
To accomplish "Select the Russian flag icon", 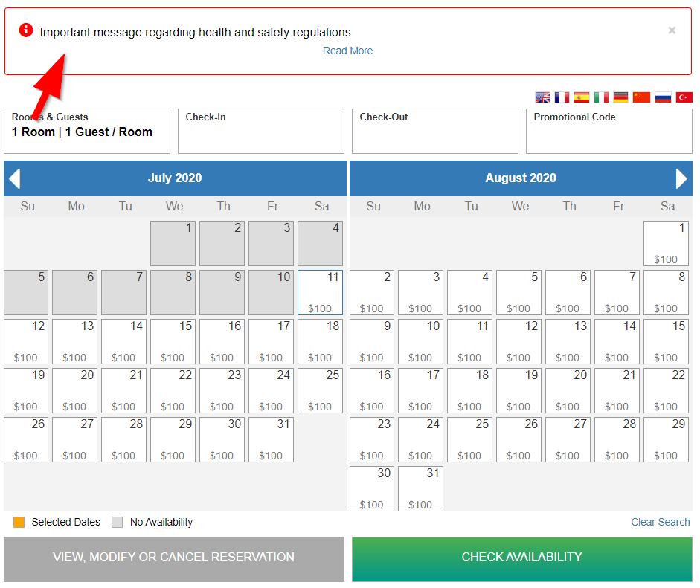I will (x=663, y=97).
